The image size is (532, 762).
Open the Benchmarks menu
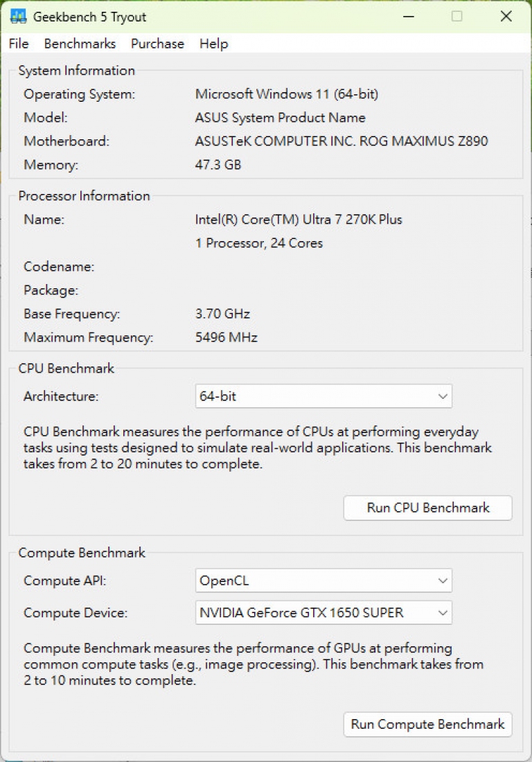point(80,44)
